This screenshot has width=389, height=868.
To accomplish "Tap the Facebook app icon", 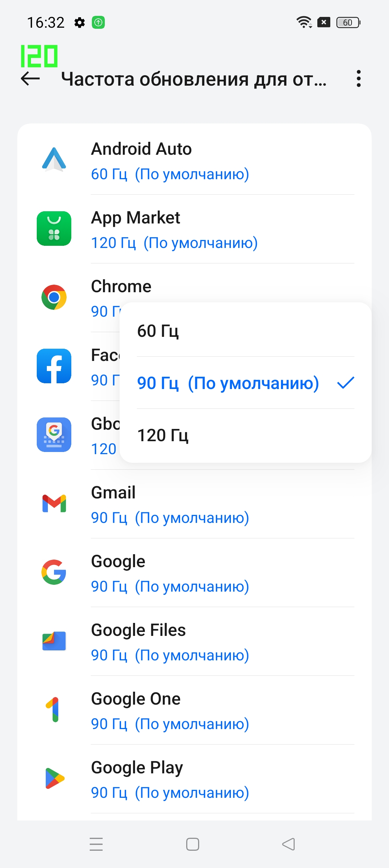I will click(54, 366).
